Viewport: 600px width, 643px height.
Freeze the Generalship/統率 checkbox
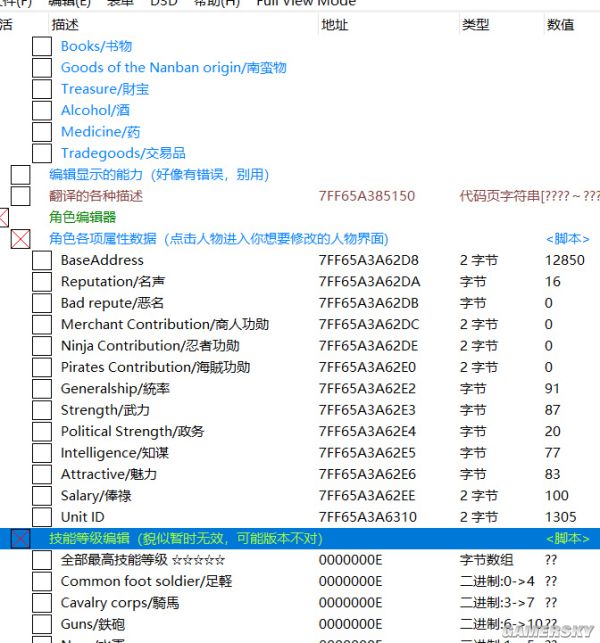[x=42, y=389]
